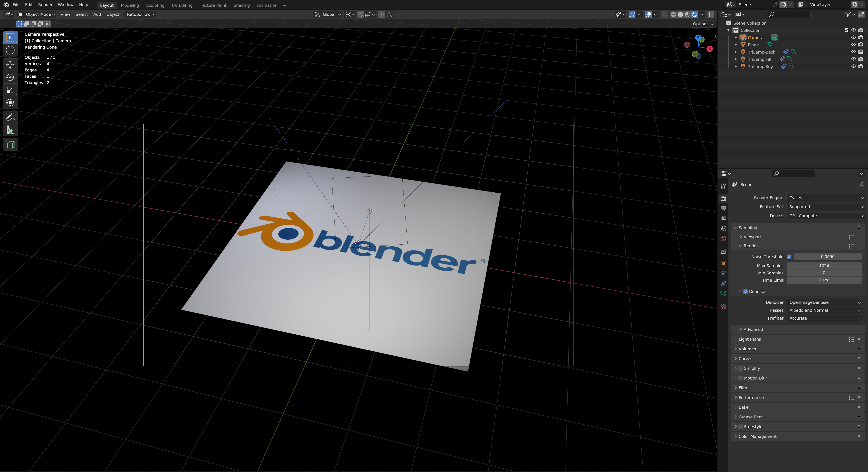Open the Performance presets list
868x472 pixels.
(851, 398)
